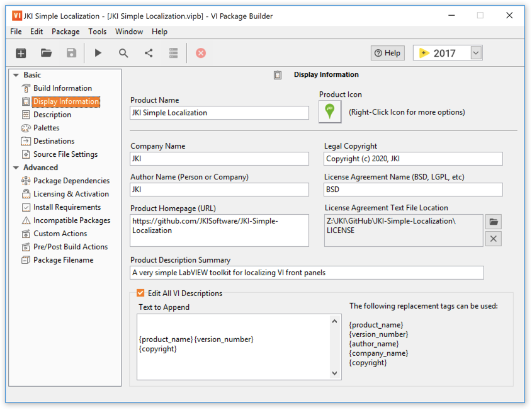Click the Build package play icon
Screen dimensions: 532x410
pyautogui.click(x=98, y=53)
